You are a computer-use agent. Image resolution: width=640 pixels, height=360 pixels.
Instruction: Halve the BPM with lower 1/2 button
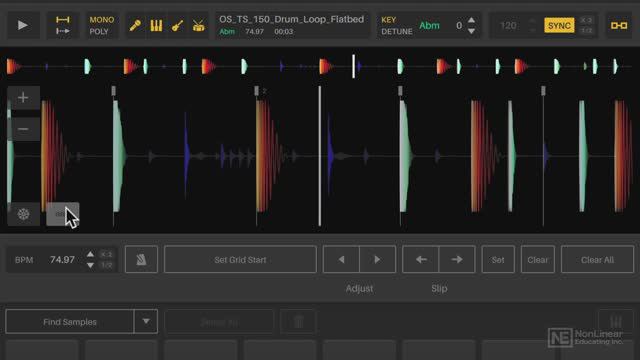(107, 265)
